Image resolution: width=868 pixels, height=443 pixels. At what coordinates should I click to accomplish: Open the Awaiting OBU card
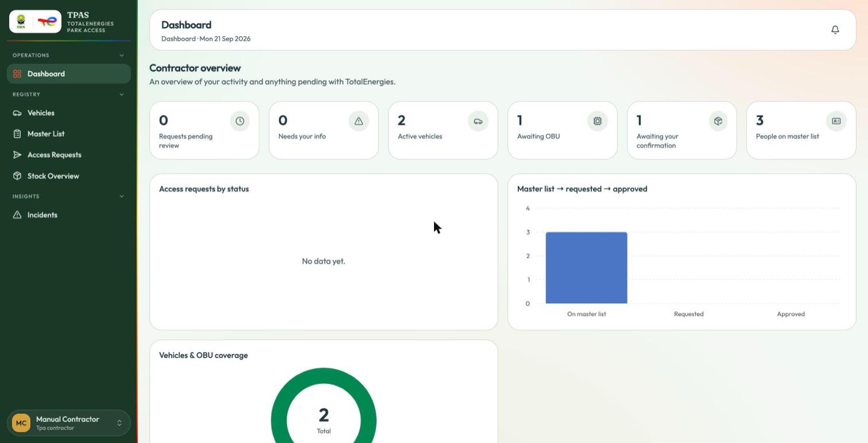(562, 130)
